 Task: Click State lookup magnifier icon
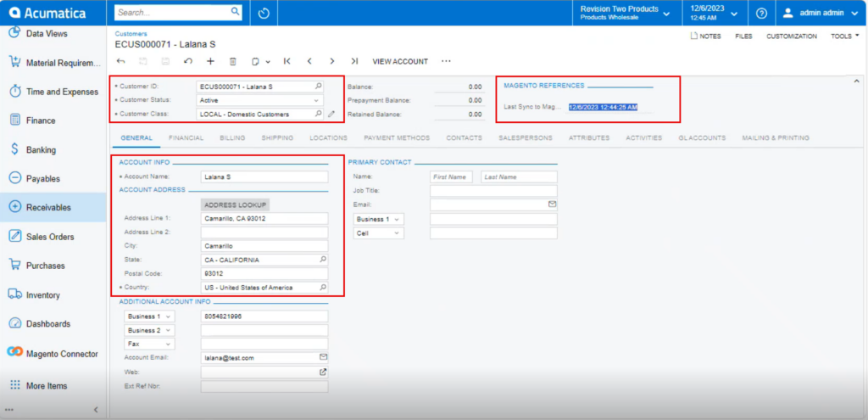pyautogui.click(x=323, y=260)
